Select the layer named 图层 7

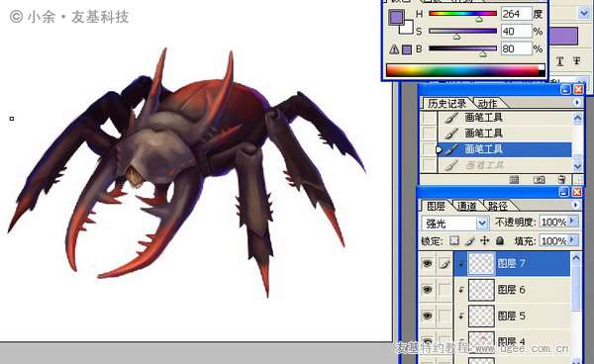512,263
